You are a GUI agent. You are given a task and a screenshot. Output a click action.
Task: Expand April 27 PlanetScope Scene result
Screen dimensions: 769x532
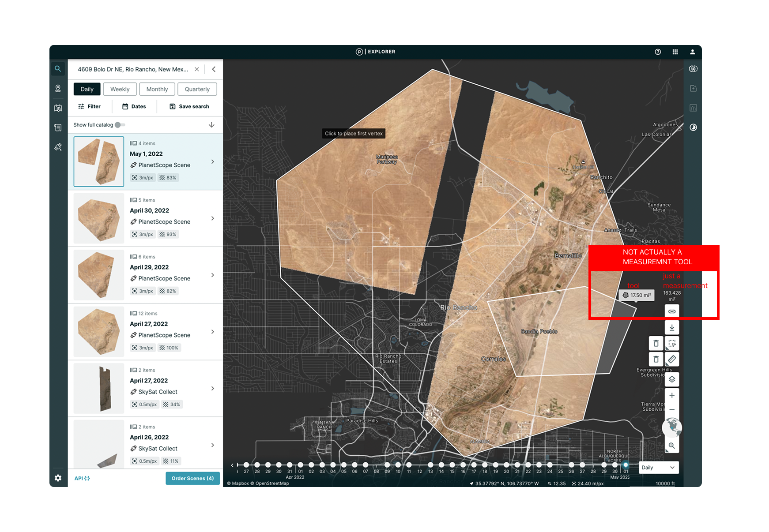pos(213,332)
